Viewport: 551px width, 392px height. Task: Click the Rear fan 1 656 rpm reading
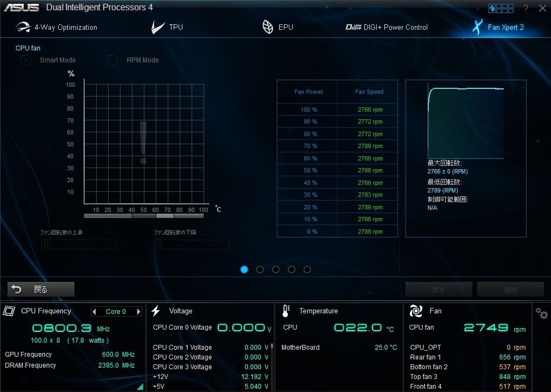coord(512,357)
